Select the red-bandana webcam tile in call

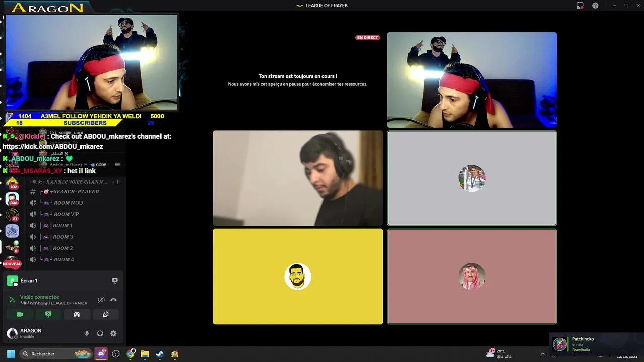(x=472, y=80)
